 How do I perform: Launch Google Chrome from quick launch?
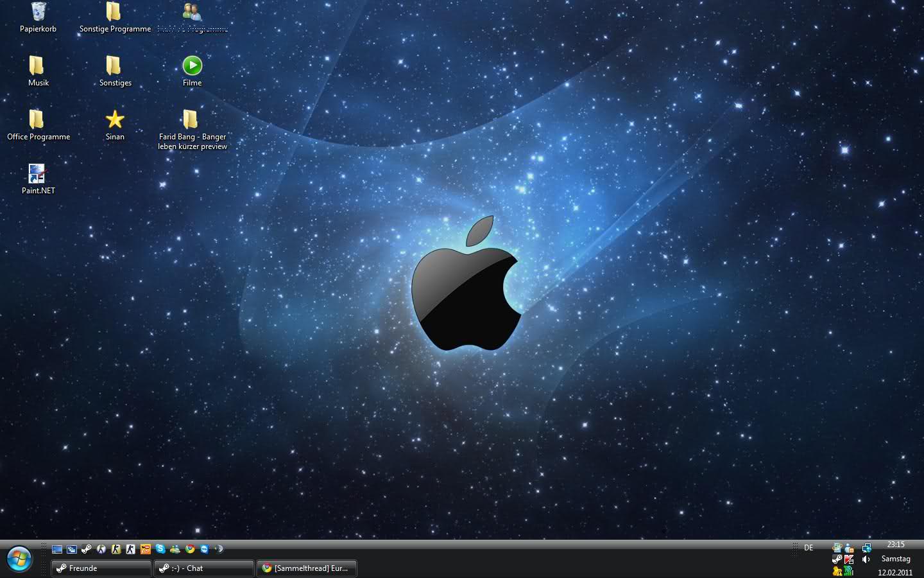tap(190, 549)
